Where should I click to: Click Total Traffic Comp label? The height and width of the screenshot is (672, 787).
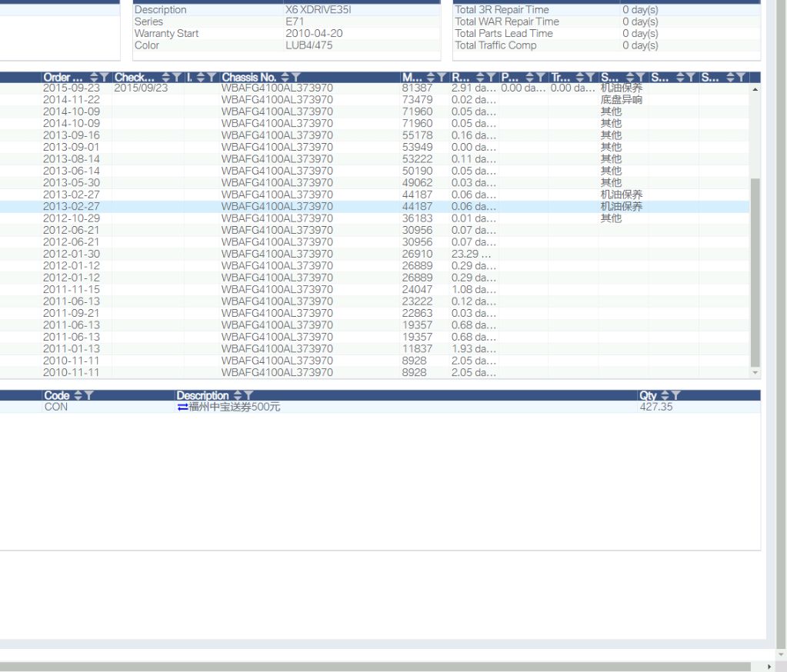coord(495,45)
